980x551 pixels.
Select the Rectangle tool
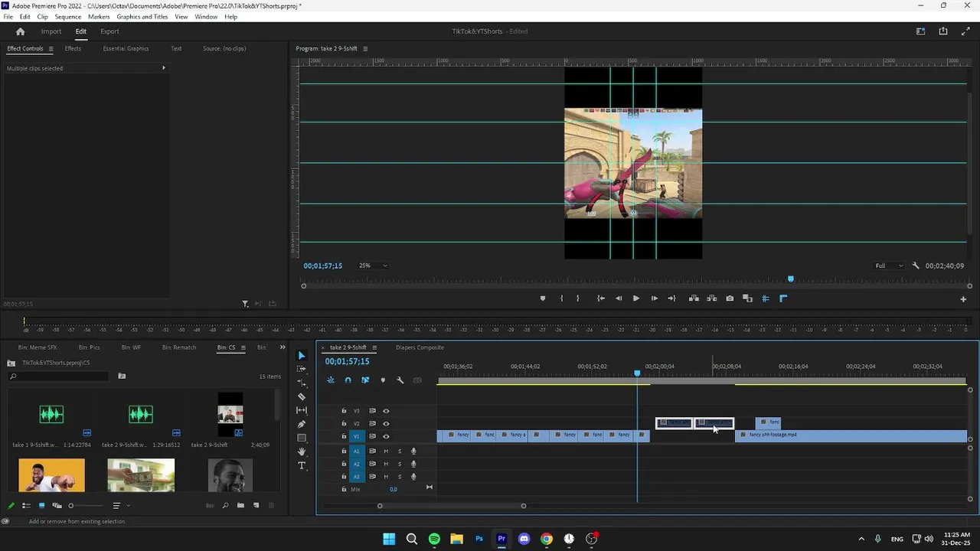click(x=301, y=438)
